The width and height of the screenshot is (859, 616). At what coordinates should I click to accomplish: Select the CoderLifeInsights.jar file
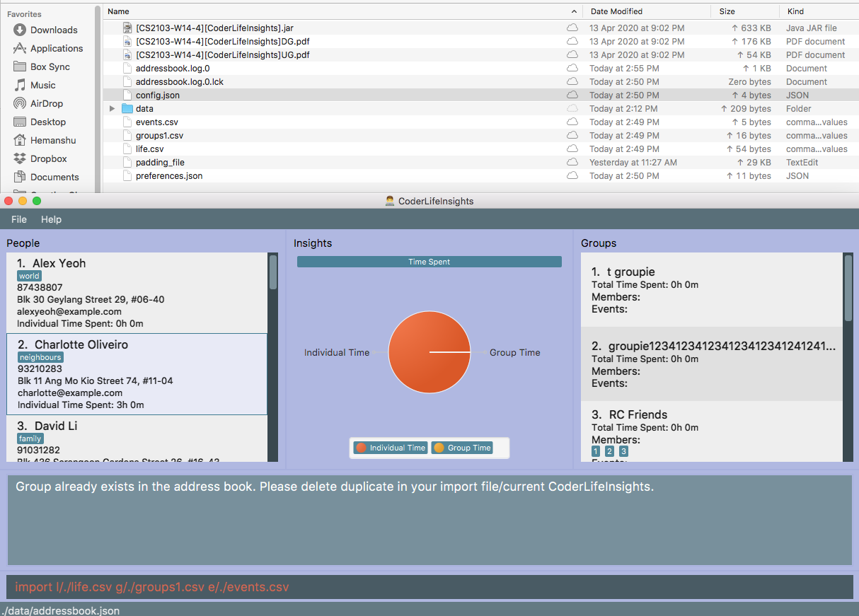[x=214, y=28]
